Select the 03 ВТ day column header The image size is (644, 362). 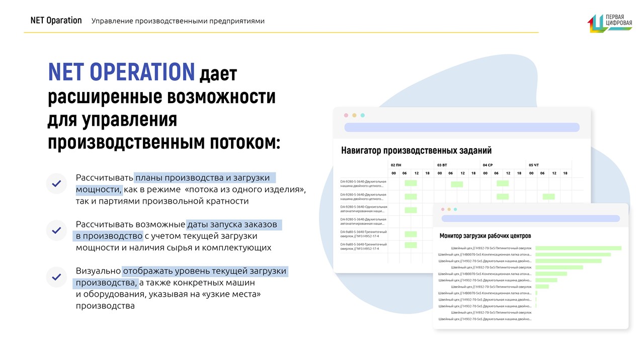click(442, 165)
